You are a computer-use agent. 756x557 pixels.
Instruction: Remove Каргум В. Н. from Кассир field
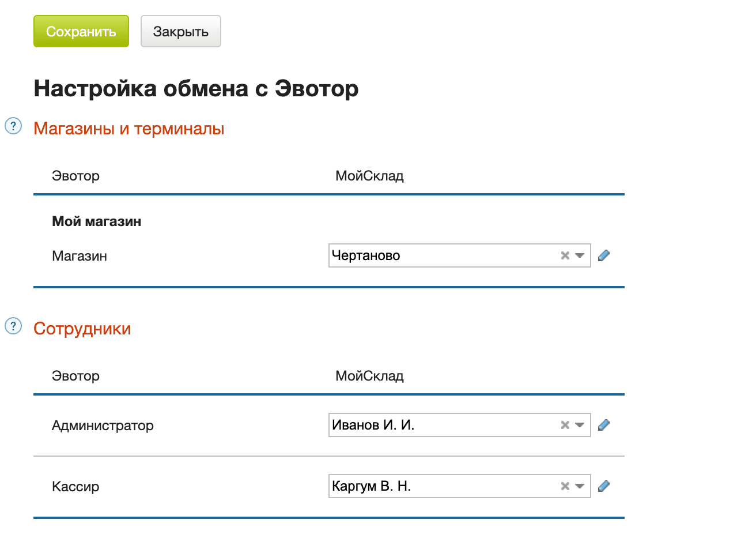(564, 486)
